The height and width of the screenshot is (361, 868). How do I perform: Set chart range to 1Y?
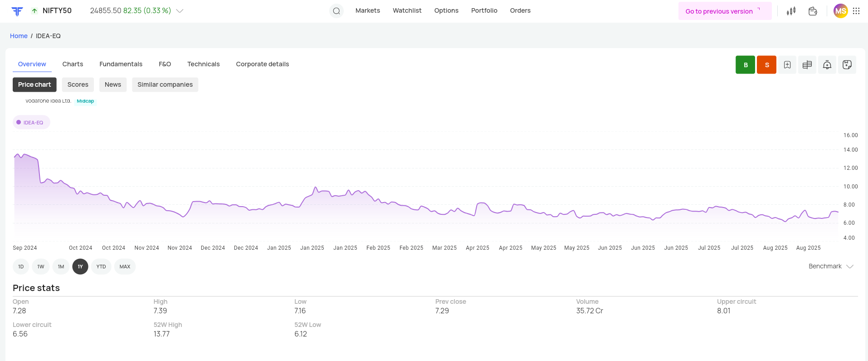(80, 267)
